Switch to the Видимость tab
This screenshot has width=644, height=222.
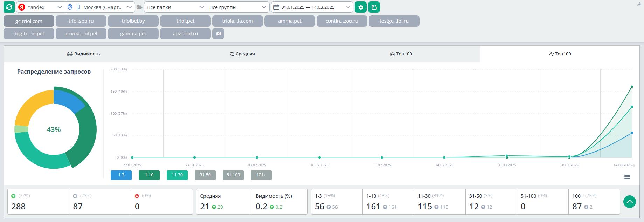click(83, 54)
